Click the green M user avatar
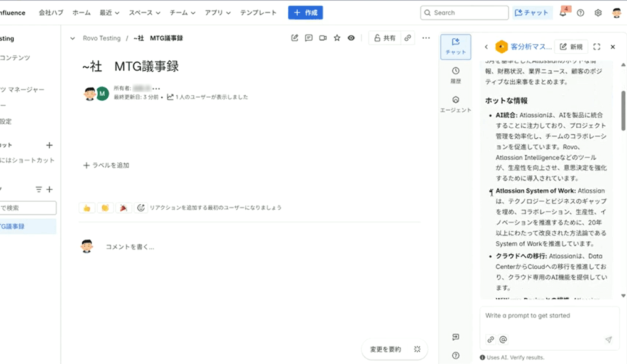The width and height of the screenshot is (627, 364). (102, 93)
